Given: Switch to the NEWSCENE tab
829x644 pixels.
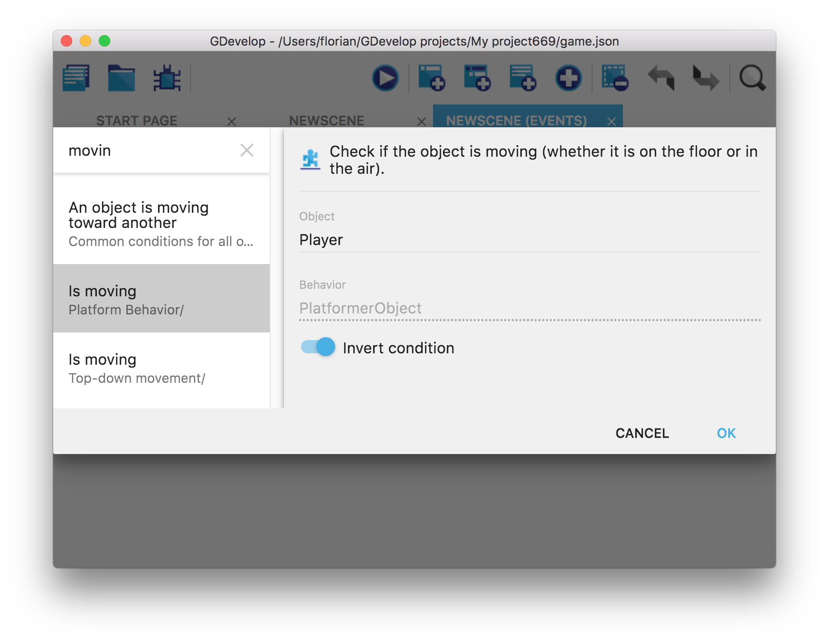Looking at the screenshot, I should click(x=327, y=121).
